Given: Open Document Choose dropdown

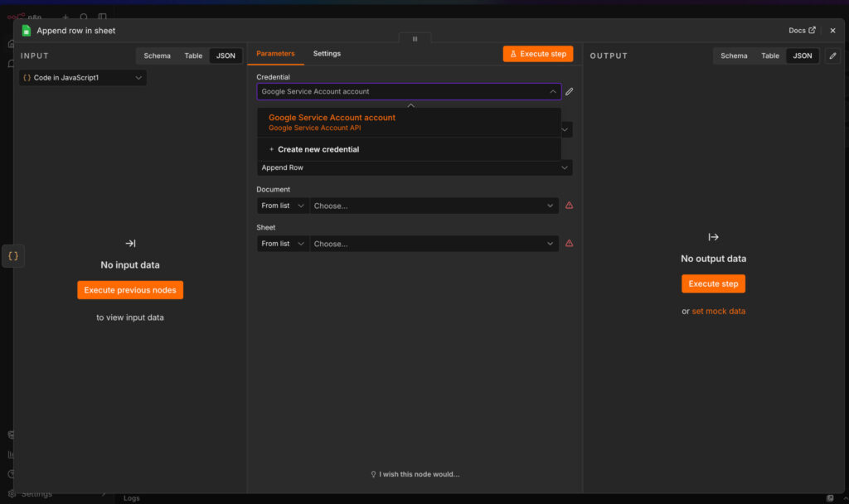Looking at the screenshot, I should [x=434, y=206].
